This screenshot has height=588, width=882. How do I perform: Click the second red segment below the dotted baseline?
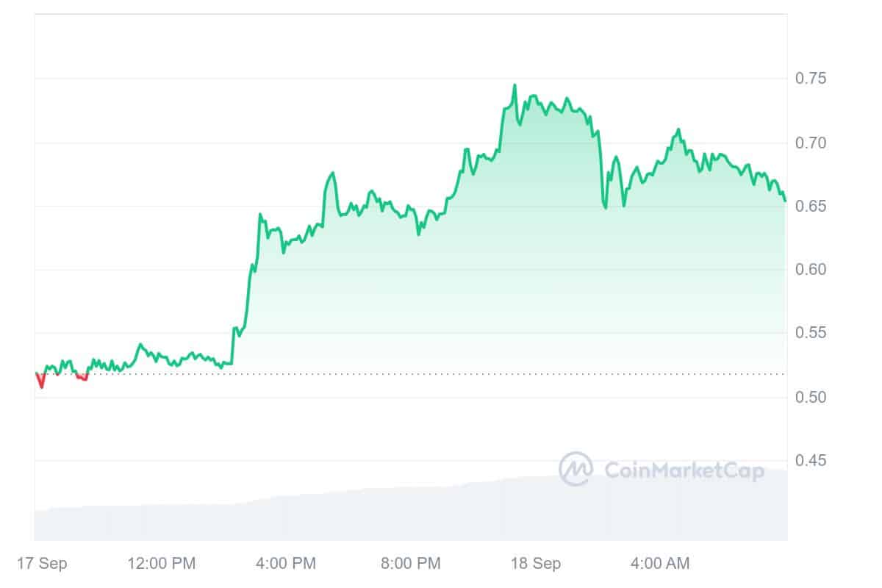(82, 377)
